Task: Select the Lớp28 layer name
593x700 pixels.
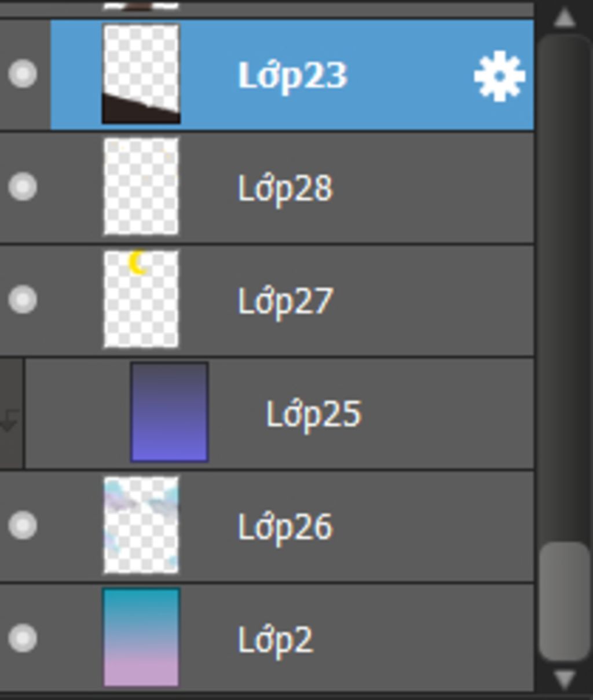Action: click(285, 189)
